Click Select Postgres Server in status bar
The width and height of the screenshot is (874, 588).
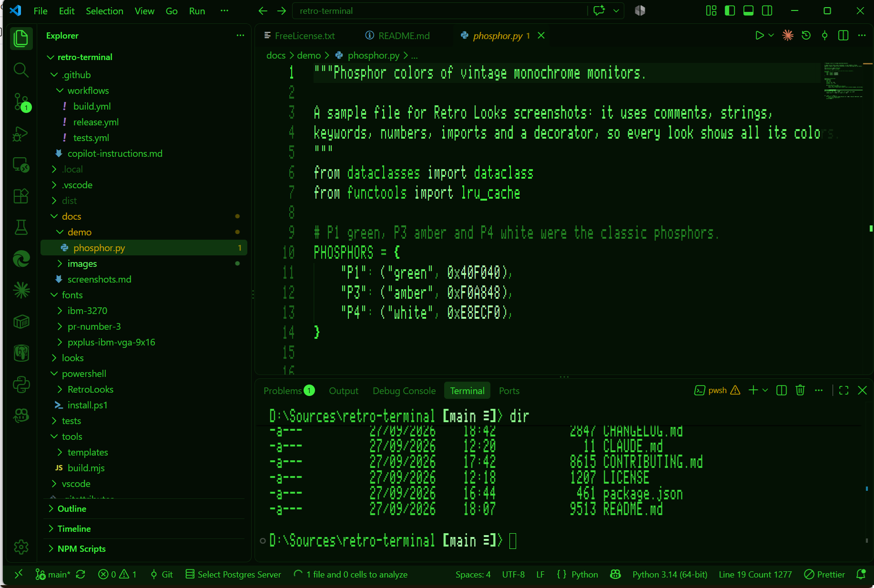[233, 574]
